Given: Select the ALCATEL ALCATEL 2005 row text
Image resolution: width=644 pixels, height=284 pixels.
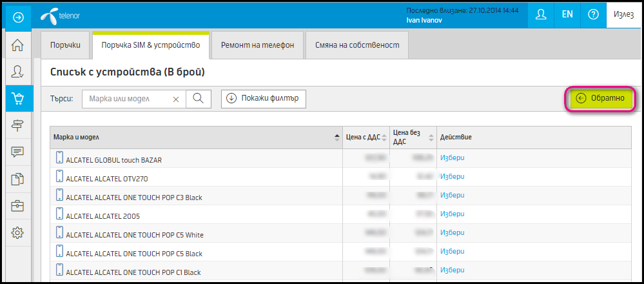Looking at the screenshot, I should click(103, 216).
